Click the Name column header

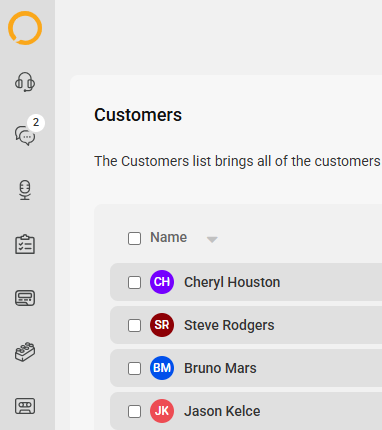(168, 237)
